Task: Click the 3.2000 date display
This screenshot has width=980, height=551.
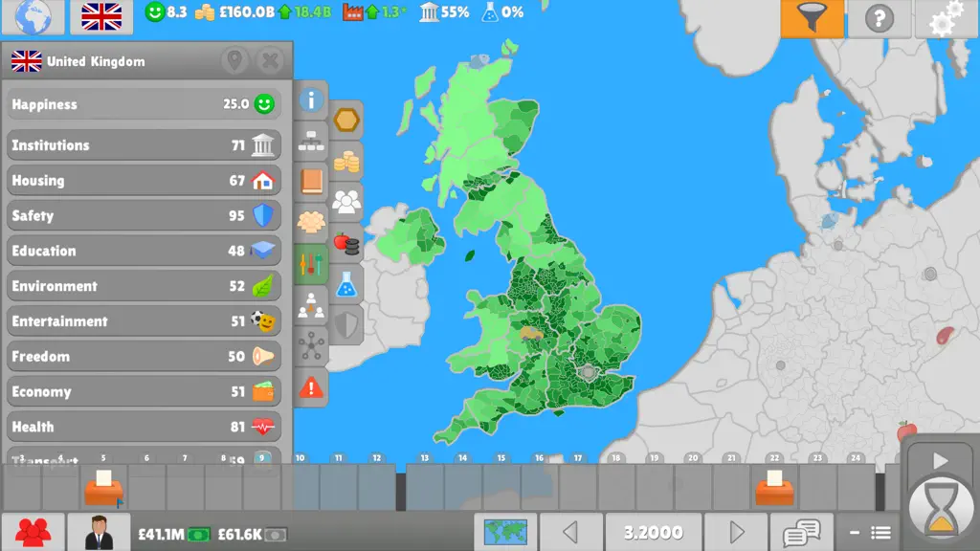Action: coord(654,532)
